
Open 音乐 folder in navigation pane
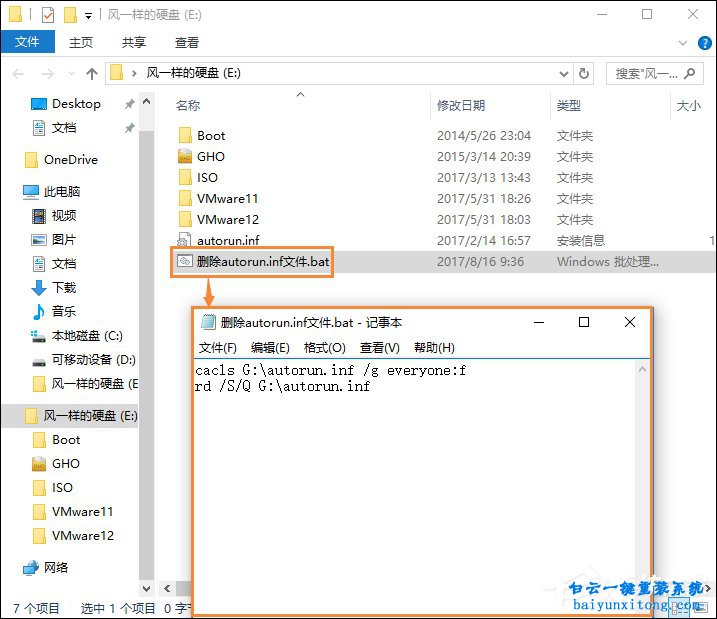coord(64,311)
